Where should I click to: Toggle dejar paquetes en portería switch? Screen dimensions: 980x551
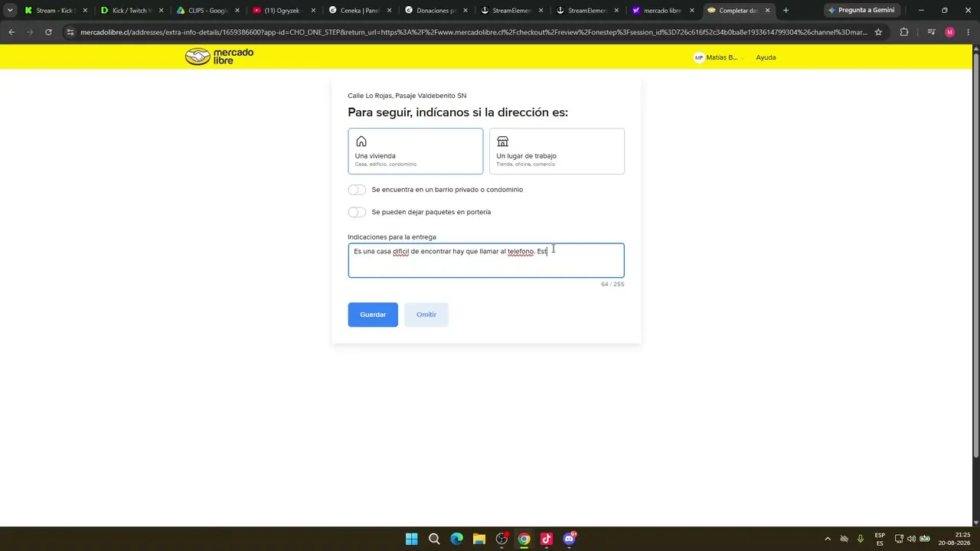click(357, 212)
